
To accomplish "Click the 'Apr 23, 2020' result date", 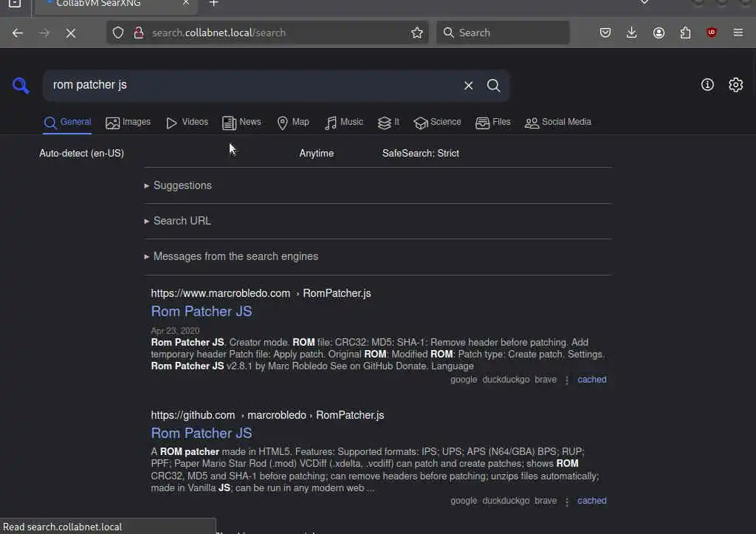I will click(175, 331).
